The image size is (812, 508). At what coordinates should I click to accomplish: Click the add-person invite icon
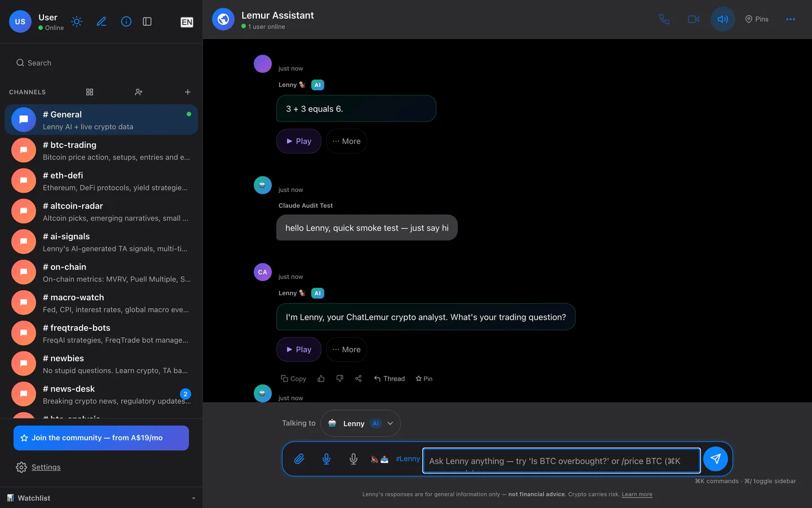139,92
